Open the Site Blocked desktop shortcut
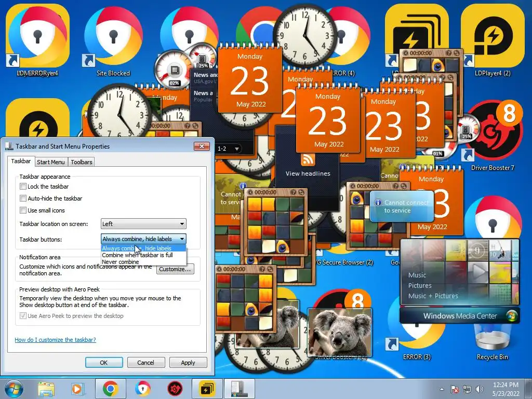This screenshot has height=399, width=532. click(113, 41)
